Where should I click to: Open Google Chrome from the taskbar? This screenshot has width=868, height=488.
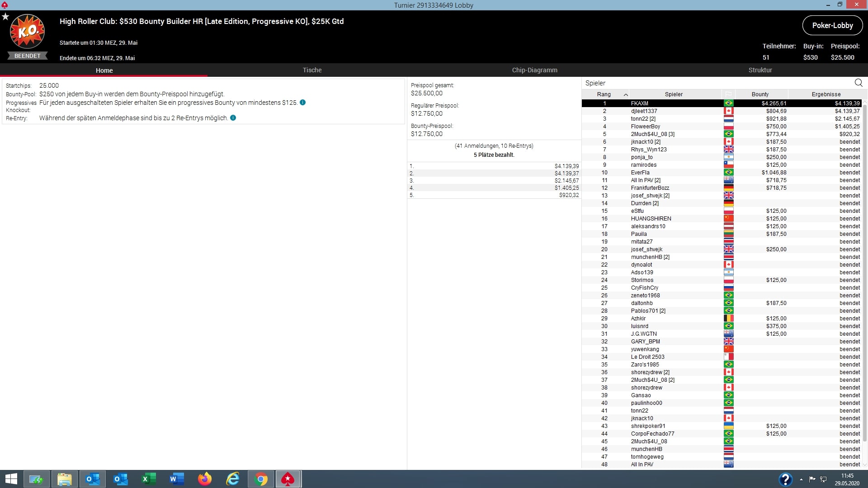261,479
